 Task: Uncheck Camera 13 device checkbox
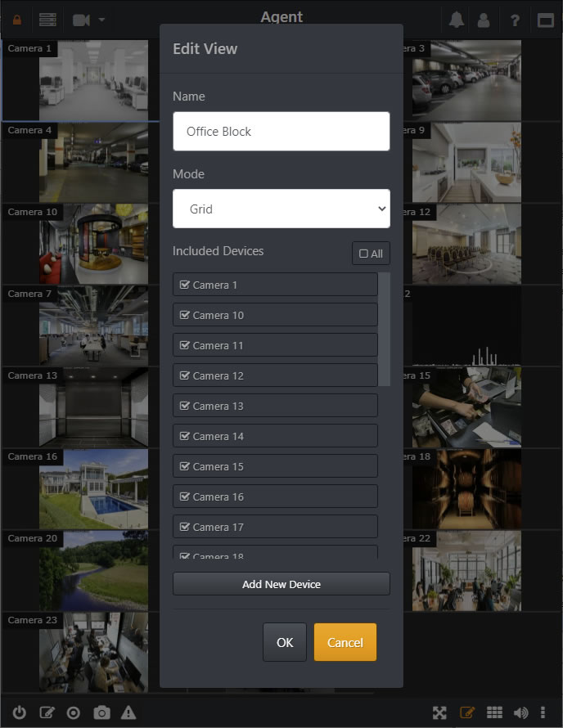click(275, 406)
